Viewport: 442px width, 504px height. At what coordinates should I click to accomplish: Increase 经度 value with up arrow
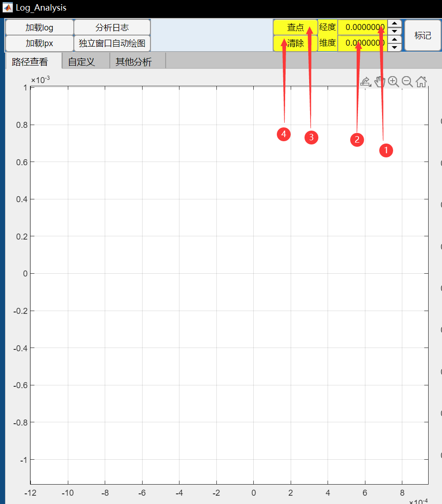[x=394, y=24]
